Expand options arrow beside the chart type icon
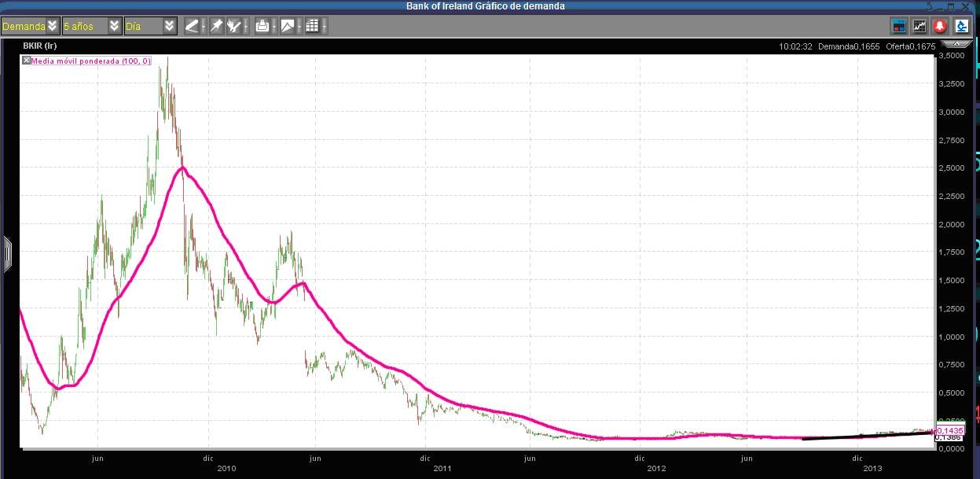The height and width of the screenshot is (479, 980). [x=299, y=26]
